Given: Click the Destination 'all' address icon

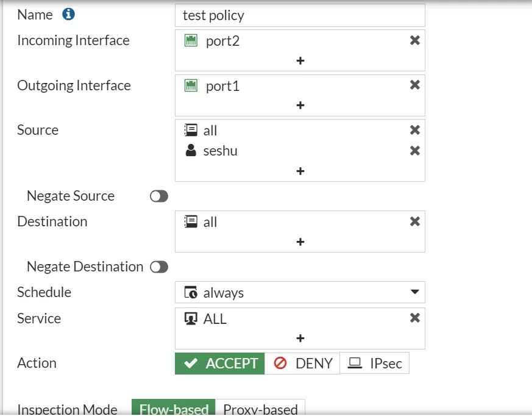Looking at the screenshot, I should 191,222.
